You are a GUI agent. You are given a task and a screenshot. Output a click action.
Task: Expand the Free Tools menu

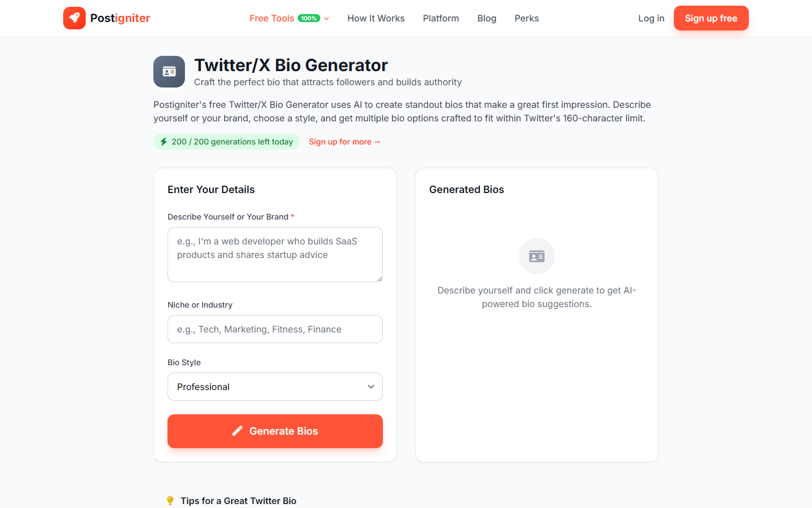[271, 17]
